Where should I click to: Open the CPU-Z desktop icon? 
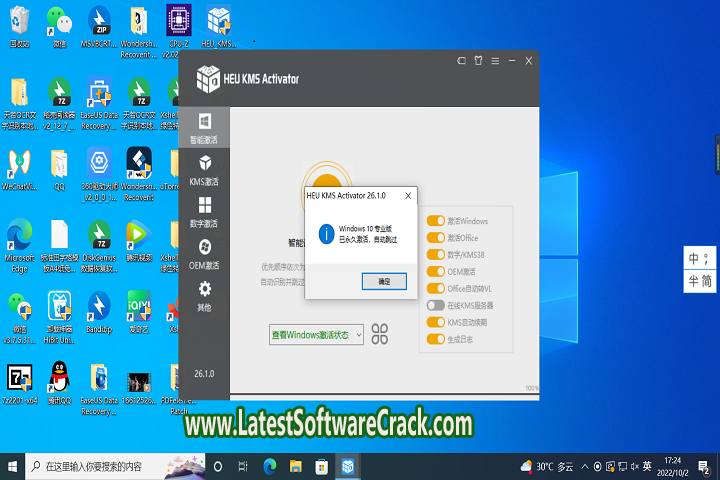[176, 25]
